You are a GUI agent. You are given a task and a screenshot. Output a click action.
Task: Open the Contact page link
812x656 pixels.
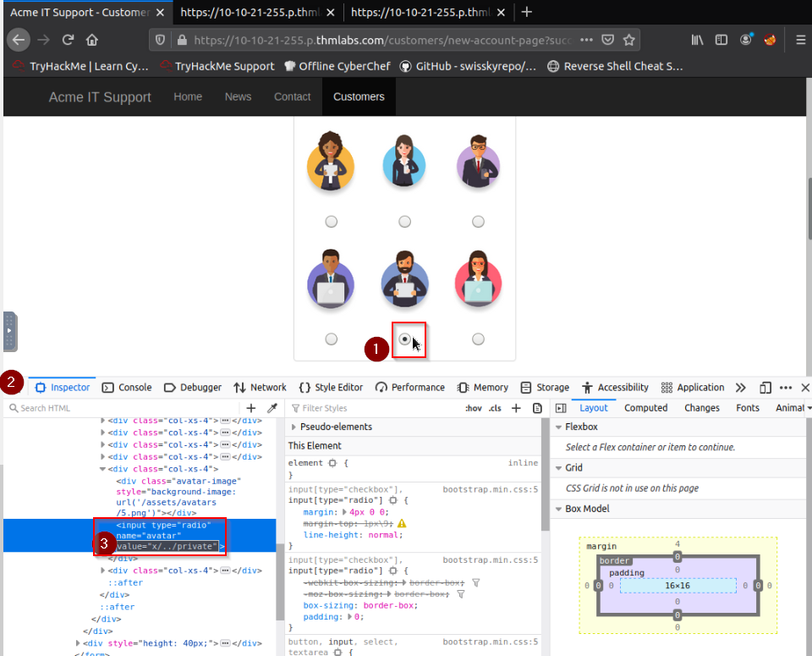point(293,96)
